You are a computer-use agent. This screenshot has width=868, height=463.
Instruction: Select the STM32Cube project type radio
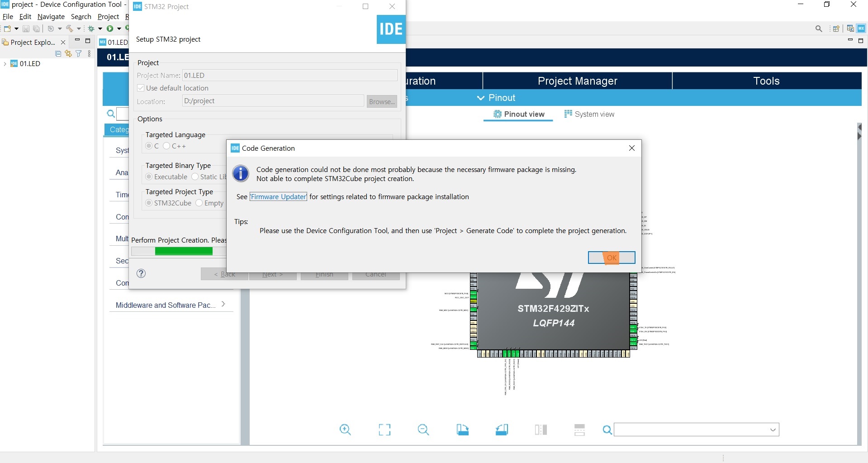[149, 203]
